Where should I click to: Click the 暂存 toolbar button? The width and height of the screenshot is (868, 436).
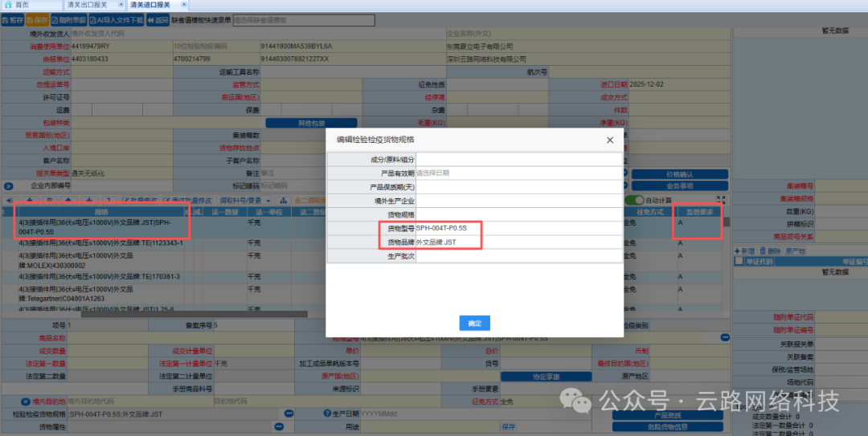[13, 20]
